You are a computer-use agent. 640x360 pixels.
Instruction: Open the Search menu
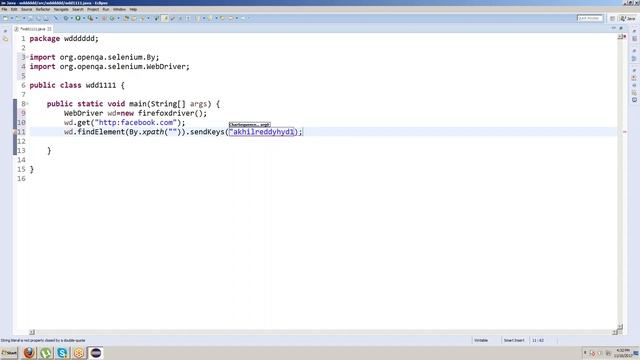point(78,9)
